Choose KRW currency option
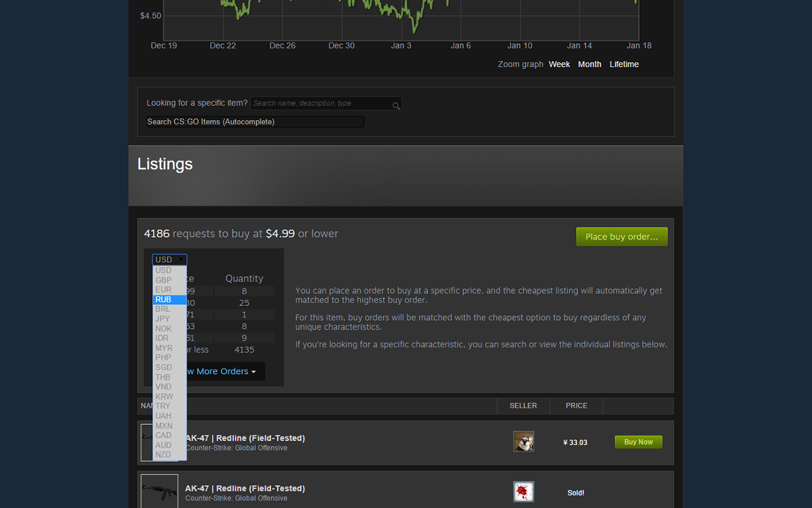The image size is (812, 508). click(169, 396)
